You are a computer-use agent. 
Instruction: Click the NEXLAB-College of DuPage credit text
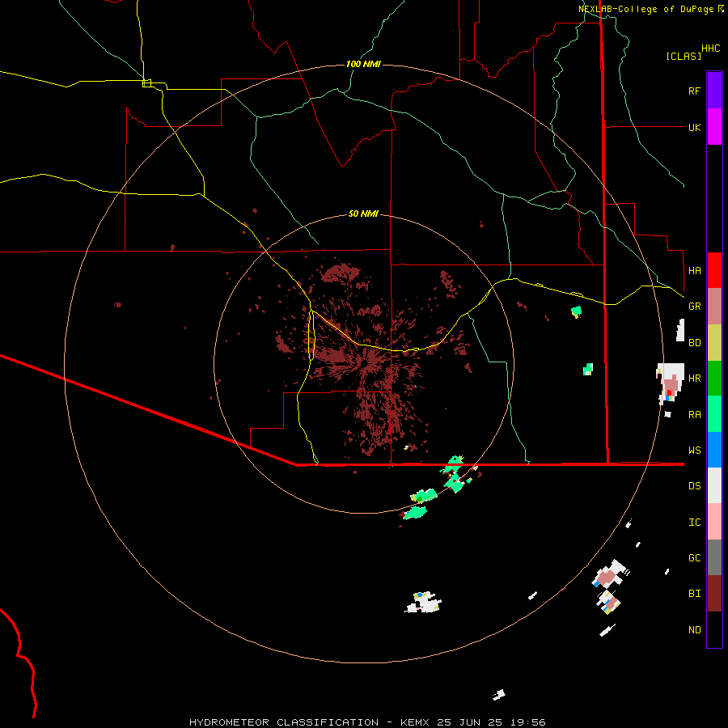click(645, 9)
